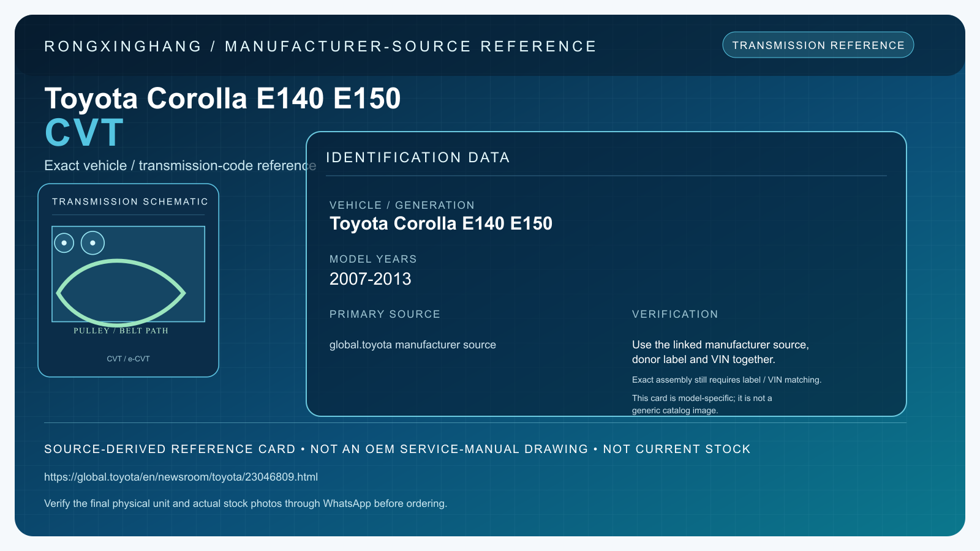The image size is (980, 551).
Task: Click the 'This card is model-specific' note
Action: click(702, 404)
